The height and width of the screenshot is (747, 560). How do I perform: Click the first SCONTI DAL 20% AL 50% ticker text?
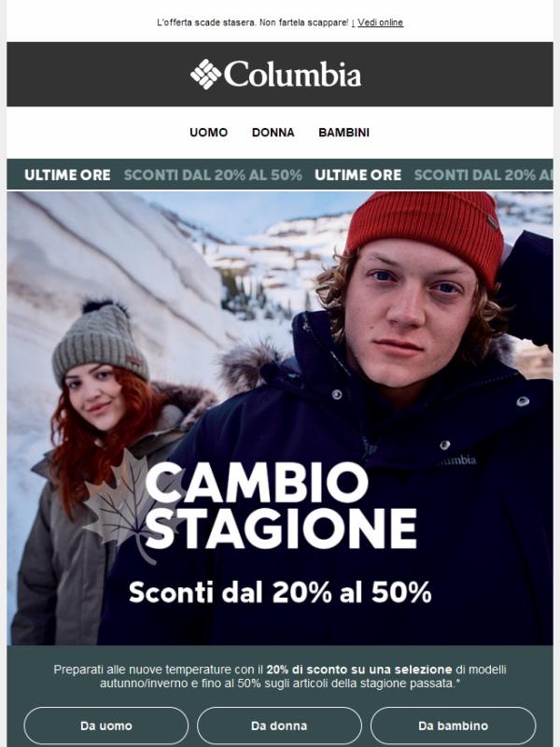coord(213,175)
